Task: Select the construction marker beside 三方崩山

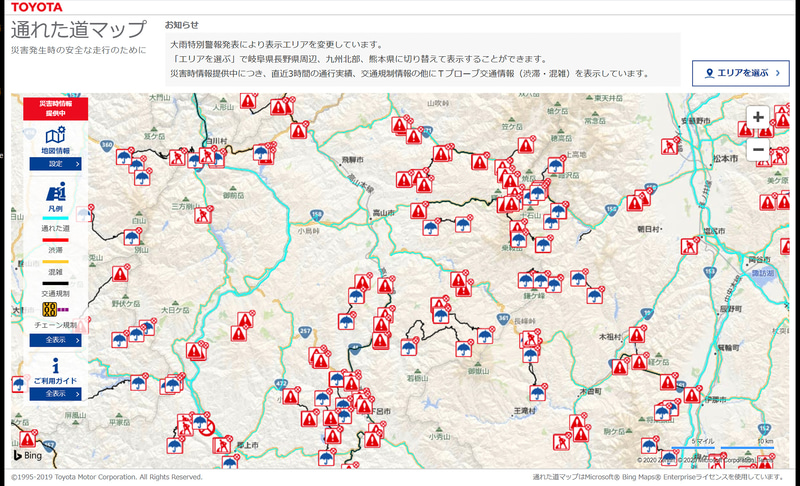Action: pyautogui.click(x=203, y=215)
